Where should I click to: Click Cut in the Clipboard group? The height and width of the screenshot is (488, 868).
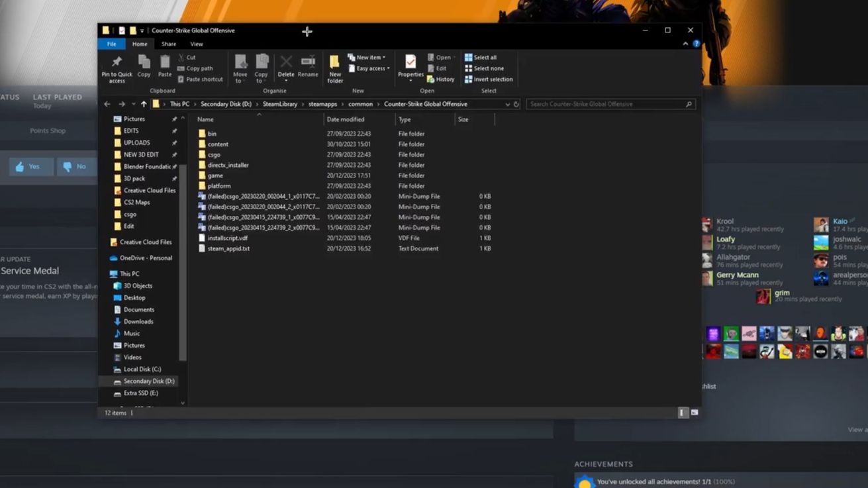pos(187,58)
